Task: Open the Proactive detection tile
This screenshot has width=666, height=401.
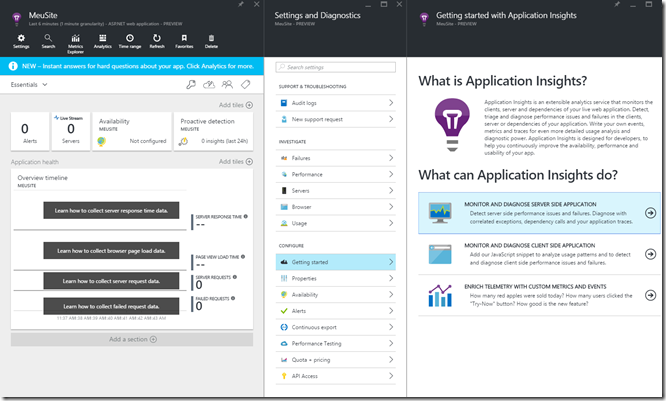Action: (214, 131)
